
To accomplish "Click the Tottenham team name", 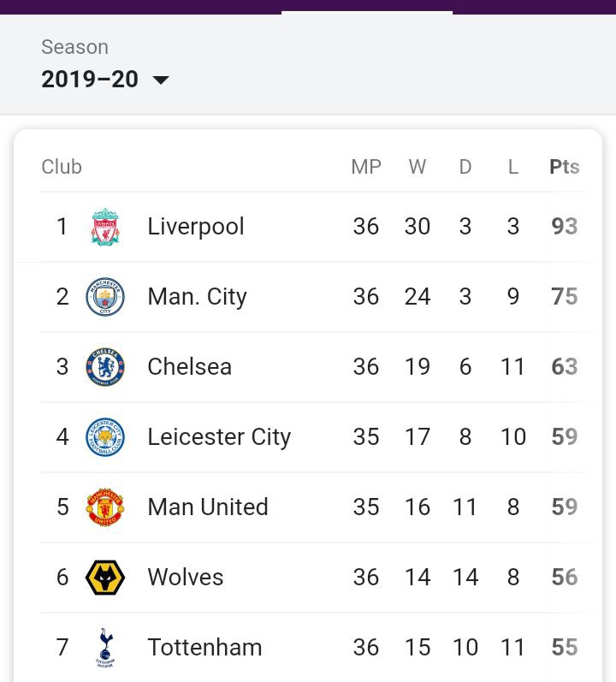I will tap(204, 648).
